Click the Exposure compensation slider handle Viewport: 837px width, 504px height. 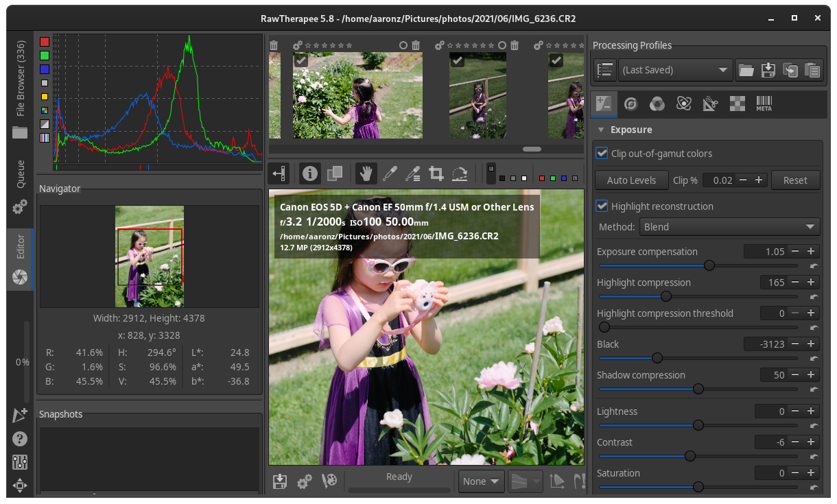[709, 265]
